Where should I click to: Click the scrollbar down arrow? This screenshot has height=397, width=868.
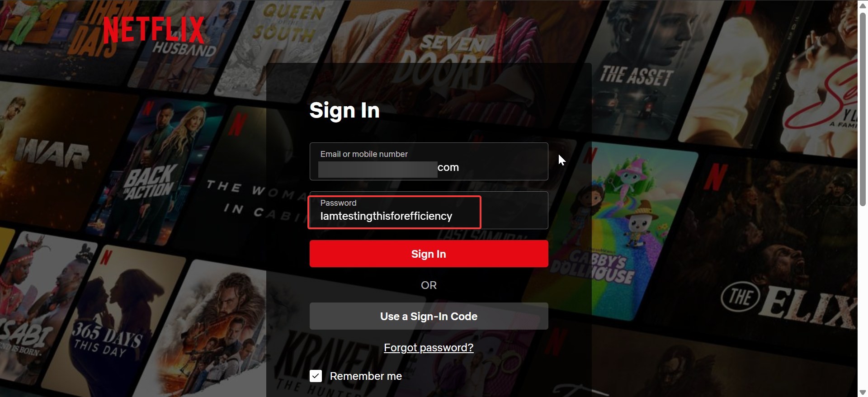pos(863,392)
